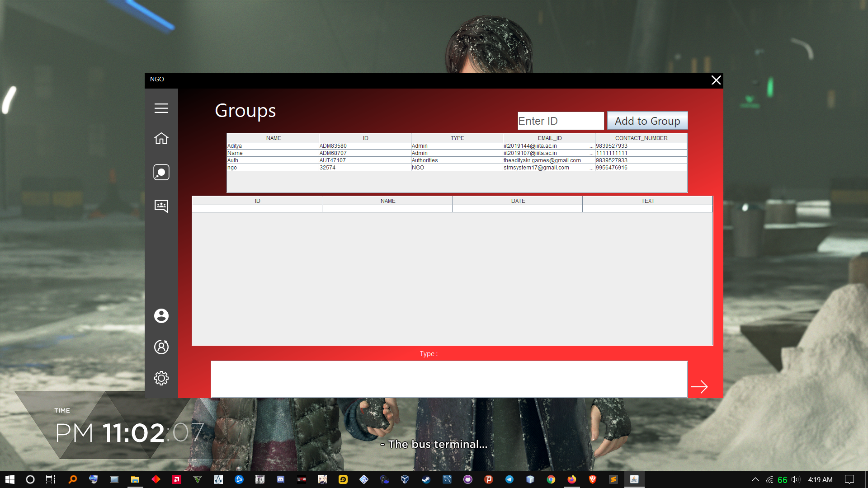Open settings gear in sidebar

point(161,378)
